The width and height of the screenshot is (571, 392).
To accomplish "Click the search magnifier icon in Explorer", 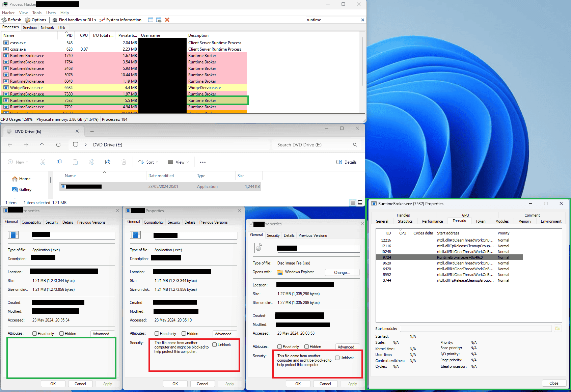I will coord(355,145).
